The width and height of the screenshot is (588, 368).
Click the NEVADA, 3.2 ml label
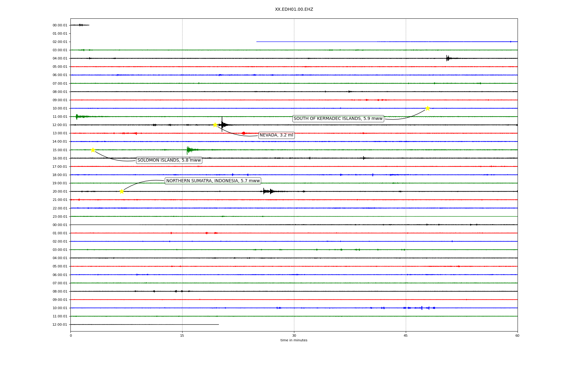276,135
